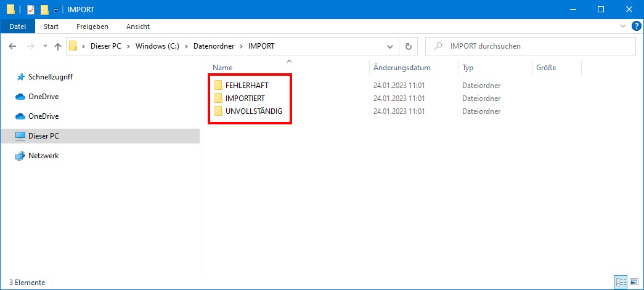Viewport: 644px width, 290px height.
Task: Open the recent locations dropdown beside navigation arrows
Action: point(45,46)
